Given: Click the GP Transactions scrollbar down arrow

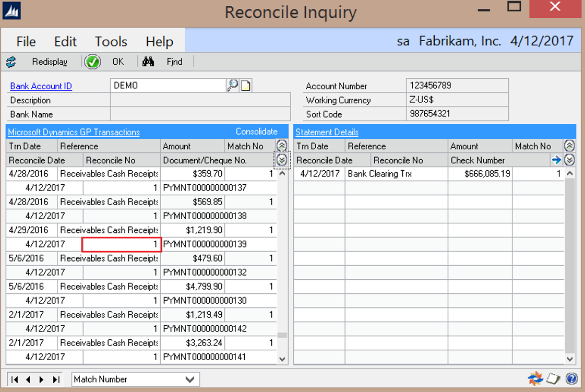Looking at the screenshot, I should tap(282, 359).
